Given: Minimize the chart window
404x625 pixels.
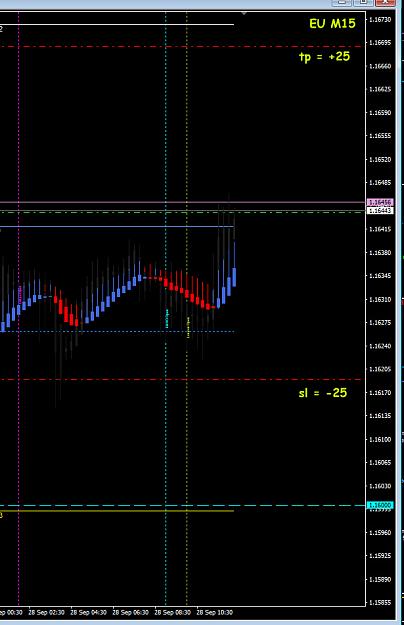Looking at the screenshot, I should tap(342, 2).
